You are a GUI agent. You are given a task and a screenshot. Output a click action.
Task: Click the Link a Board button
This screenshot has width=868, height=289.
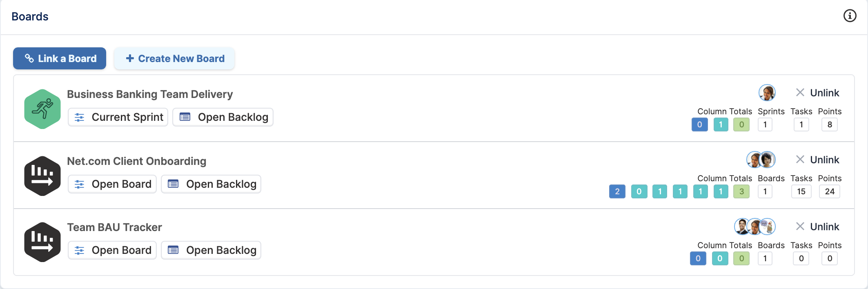click(x=60, y=58)
